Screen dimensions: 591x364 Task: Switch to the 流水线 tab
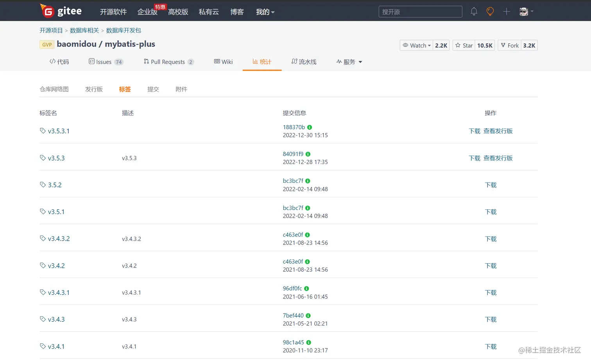pyautogui.click(x=304, y=62)
